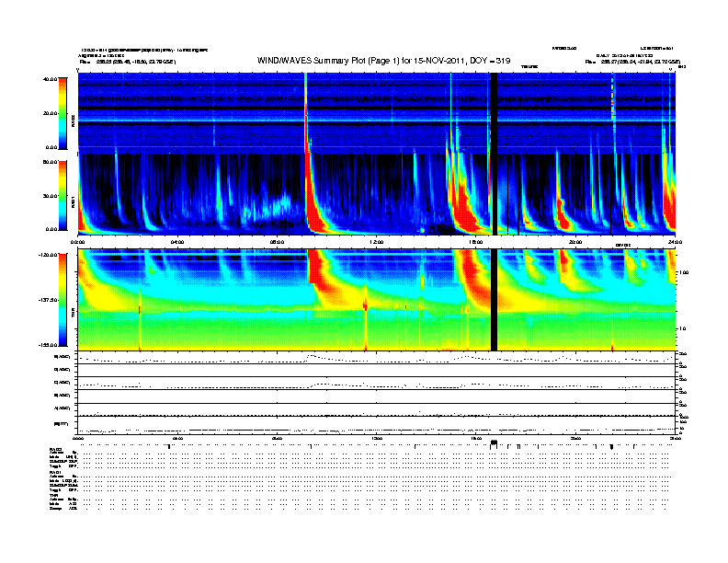Click the RAD1 color scale bar
Screen dimensions: 728x563
coord(63,195)
